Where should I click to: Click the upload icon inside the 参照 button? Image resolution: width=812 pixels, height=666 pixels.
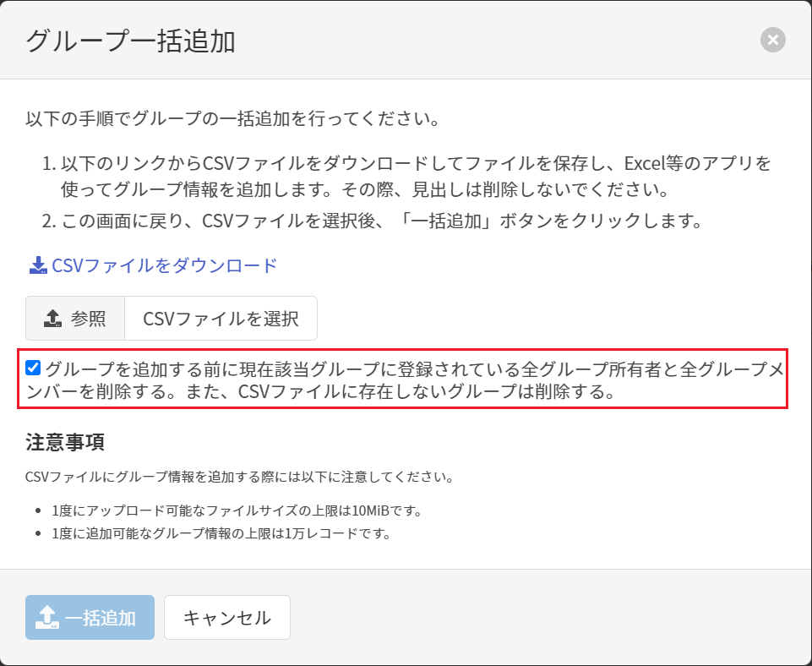point(52,319)
